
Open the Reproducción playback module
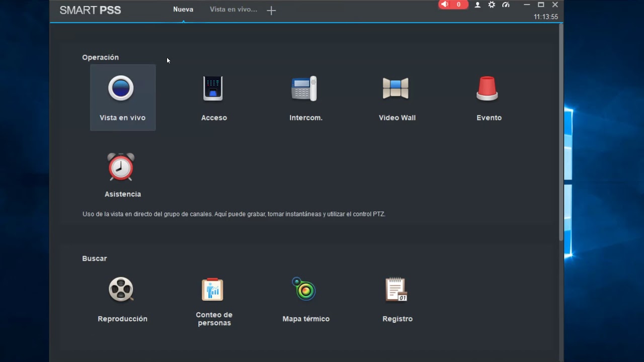pyautogui.click(x=123, y=300)
